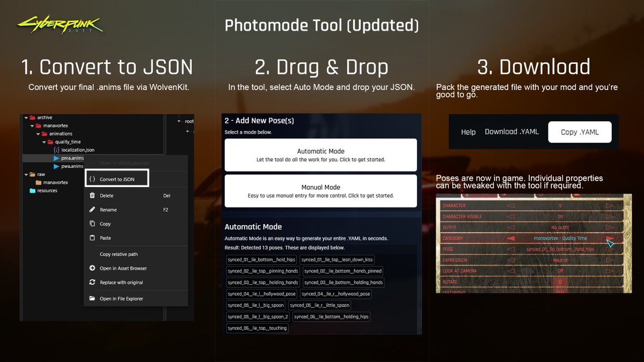The image size is (644, 362).
Task: Toggle LOOK AT CAMERA with its left arrow
Action: point(511,271)
